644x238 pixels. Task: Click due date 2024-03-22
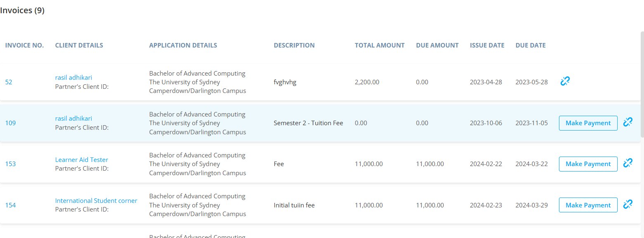[x=532, y=164]
